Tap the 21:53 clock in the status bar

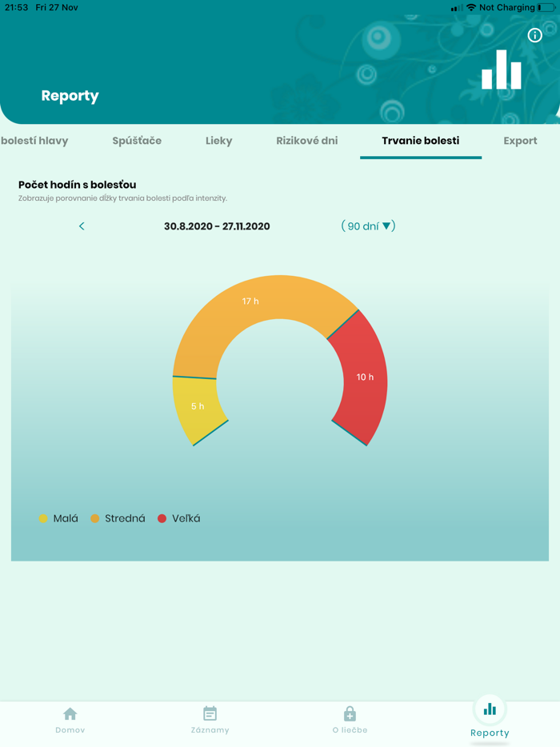point(16,8)
